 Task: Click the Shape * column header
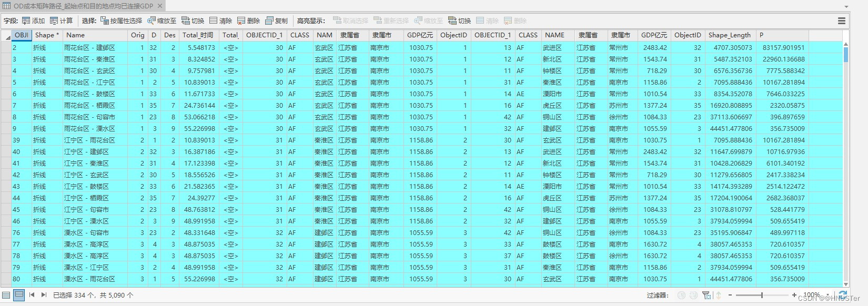[47, 35]
